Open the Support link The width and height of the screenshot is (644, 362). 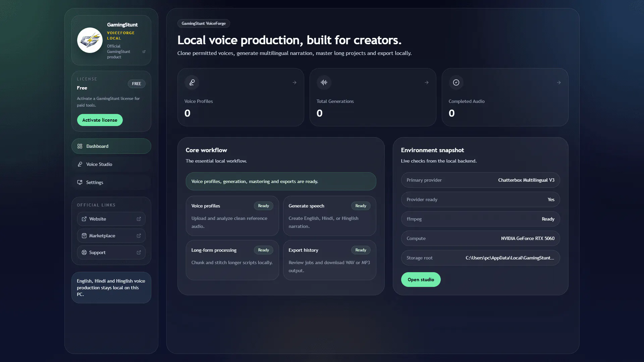[x=111, y=252]
